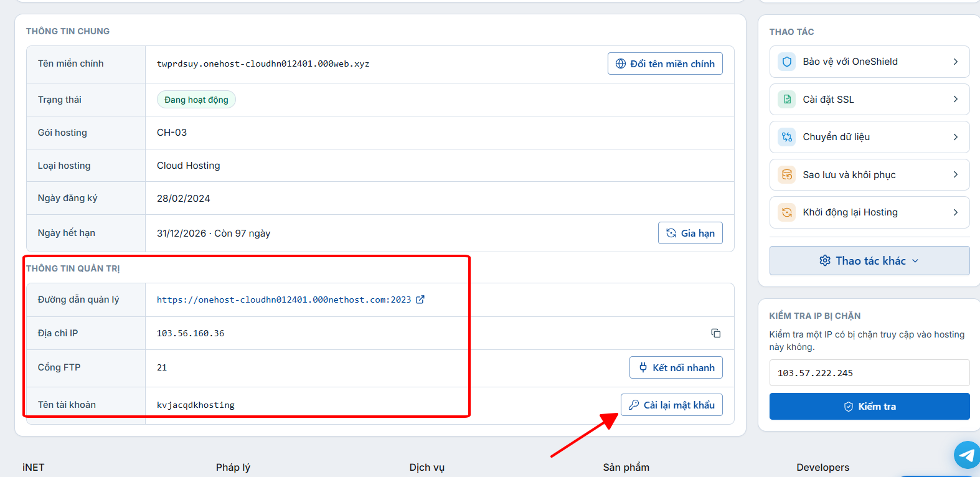Viewport: 980px width, 477px height.
Task: Open Sao lưu và khôi phục chevron
Action: [x=956, y=175]
